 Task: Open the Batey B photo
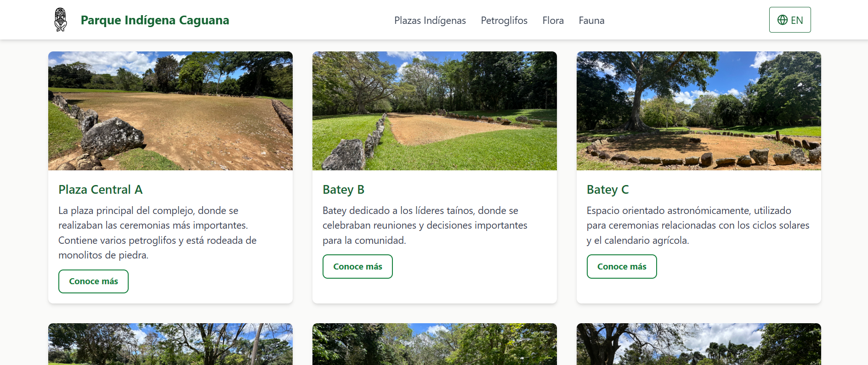(434, 111)
